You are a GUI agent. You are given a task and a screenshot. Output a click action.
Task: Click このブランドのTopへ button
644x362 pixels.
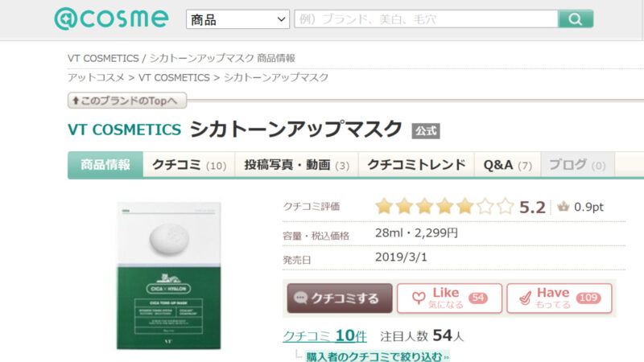127,101
